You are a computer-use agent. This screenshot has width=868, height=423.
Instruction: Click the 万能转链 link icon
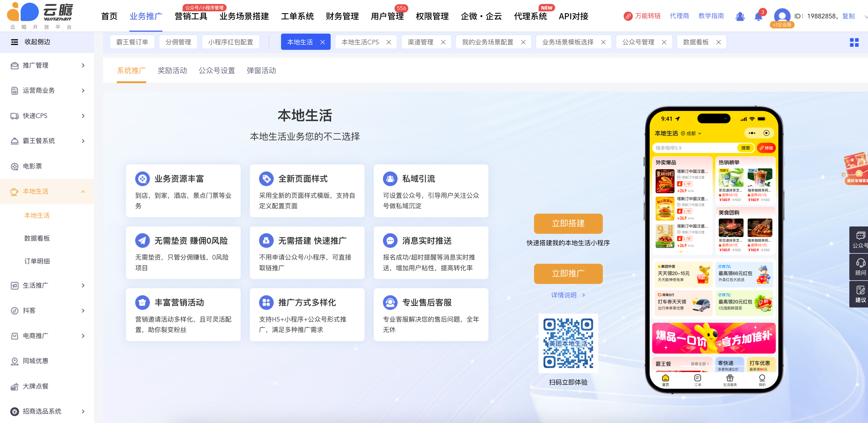point(628,16)
